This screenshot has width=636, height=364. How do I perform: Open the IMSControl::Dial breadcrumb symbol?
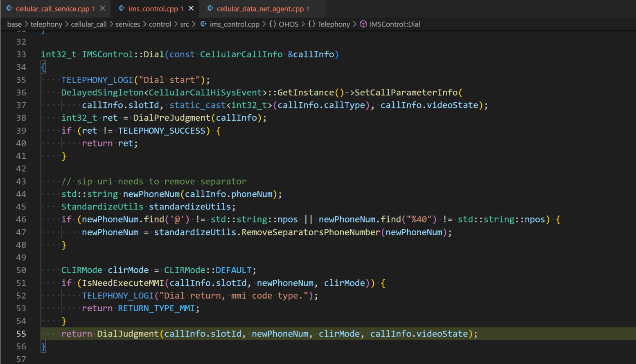tap(395, 24)
